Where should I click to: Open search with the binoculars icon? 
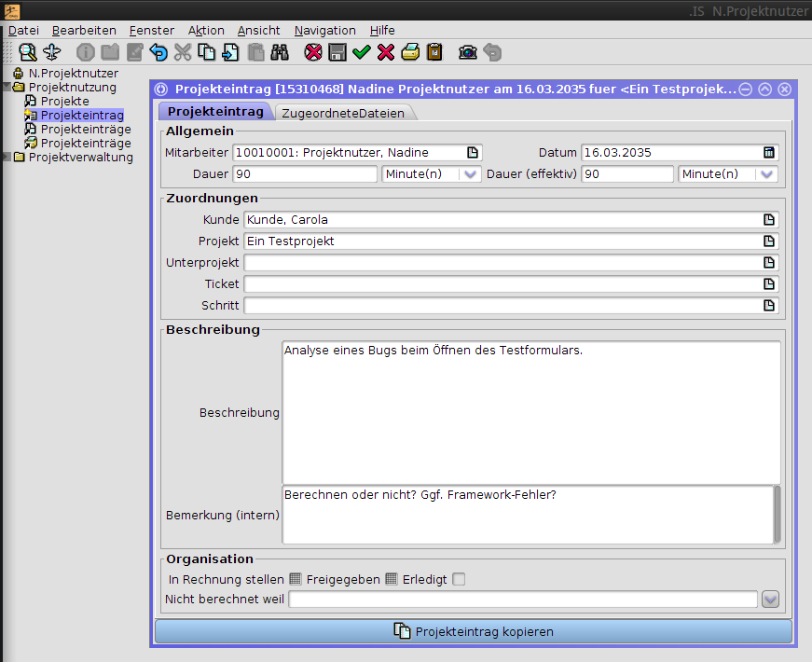click(x=280, y=52)
